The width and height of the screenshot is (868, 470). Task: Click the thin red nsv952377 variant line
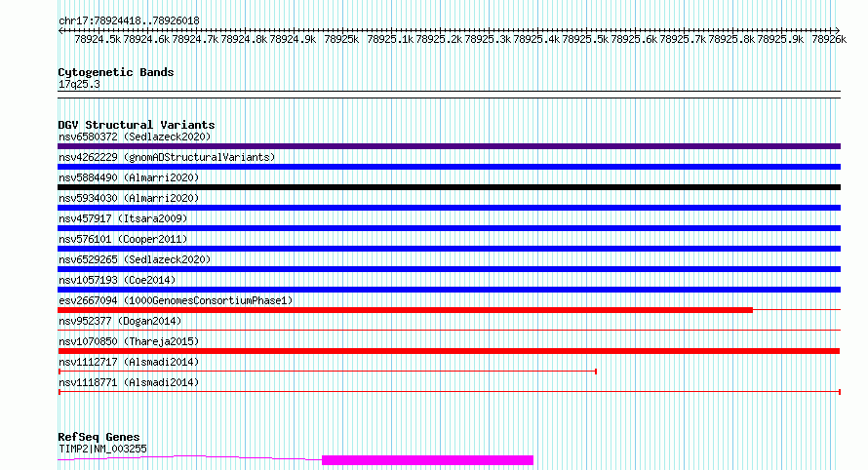click(449, 331)
